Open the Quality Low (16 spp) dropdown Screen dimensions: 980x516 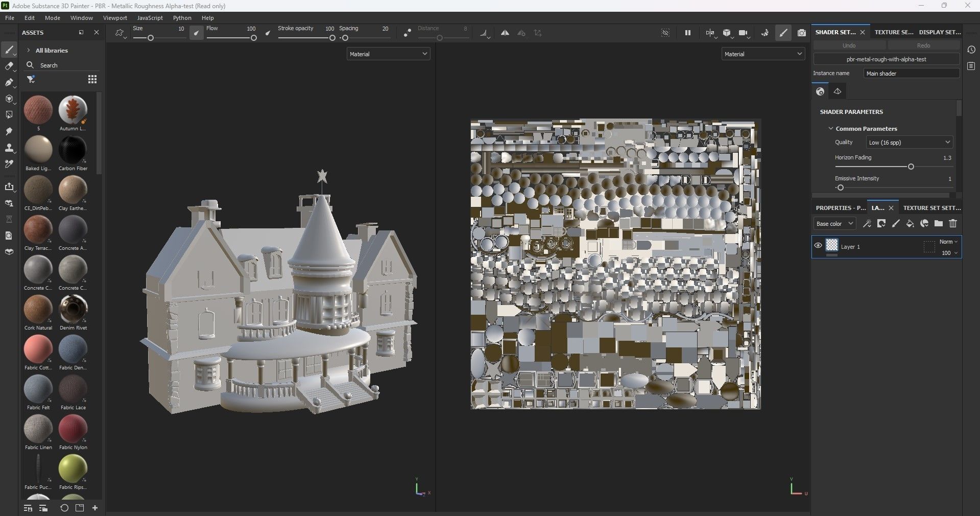(x=910, y=142)
